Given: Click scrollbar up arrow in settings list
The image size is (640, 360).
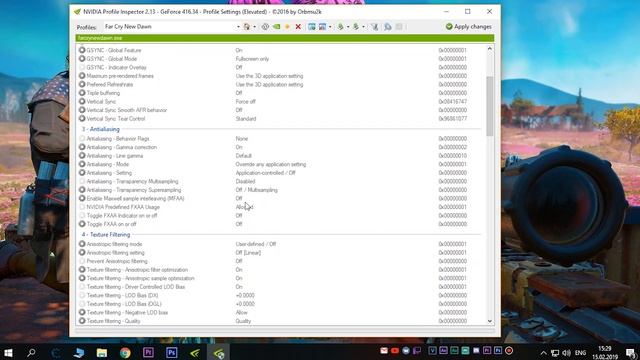Looking at the screenshot, I should coord(490,49).
